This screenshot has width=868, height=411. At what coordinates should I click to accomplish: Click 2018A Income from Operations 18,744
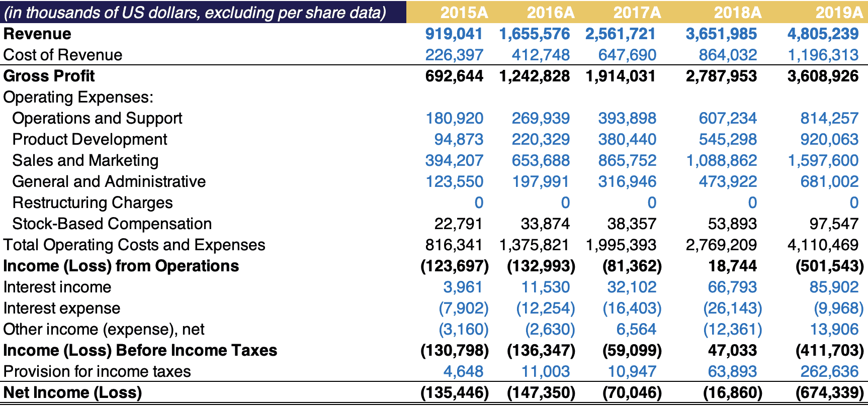coord(732,266)
